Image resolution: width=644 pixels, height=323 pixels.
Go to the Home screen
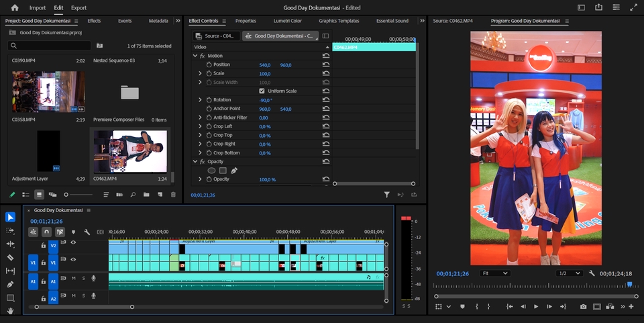(x=15, y=7)
